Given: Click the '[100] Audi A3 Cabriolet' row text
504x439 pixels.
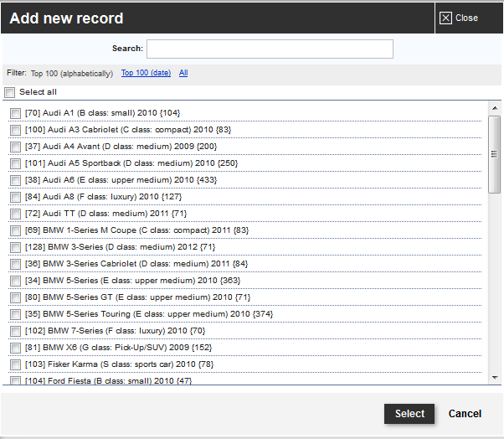Looking at the screenshot, I should (x=128, y=130).
